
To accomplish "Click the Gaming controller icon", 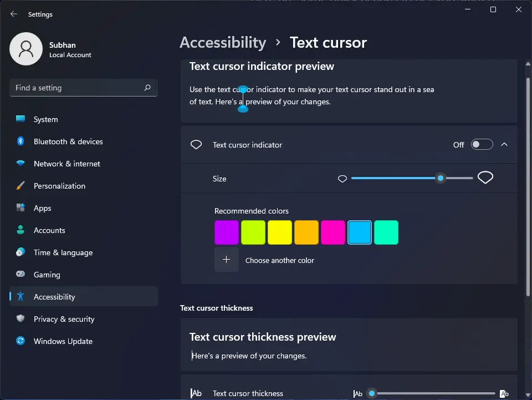I will 21,275.
